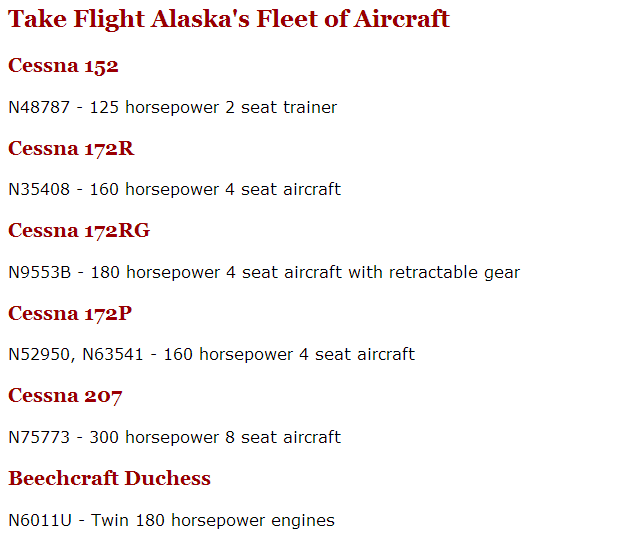Click the Cessna 172RG heading
The height and width of the screenshot is (545, 639).
[x=79, y=230]
